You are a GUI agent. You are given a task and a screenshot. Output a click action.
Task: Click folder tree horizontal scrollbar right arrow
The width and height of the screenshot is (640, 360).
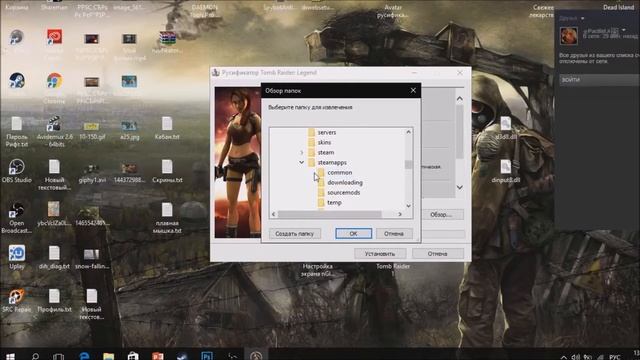(x=400, y=214)
